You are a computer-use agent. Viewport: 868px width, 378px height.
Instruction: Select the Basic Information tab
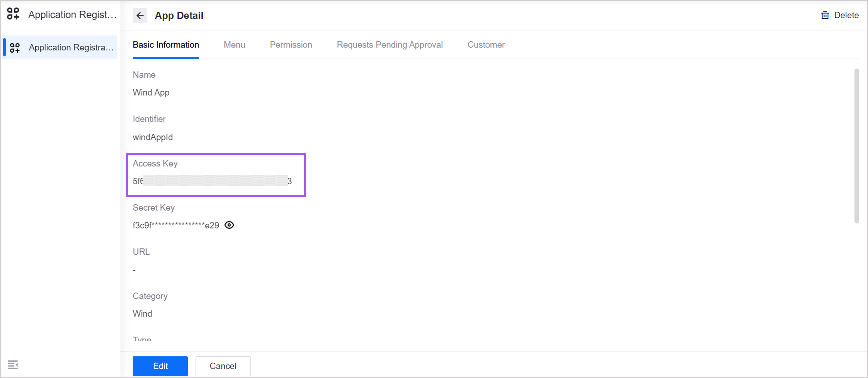(x=166, y=45)
